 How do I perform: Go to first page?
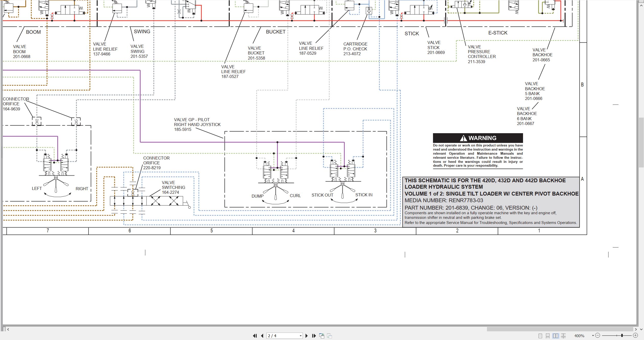255,336
